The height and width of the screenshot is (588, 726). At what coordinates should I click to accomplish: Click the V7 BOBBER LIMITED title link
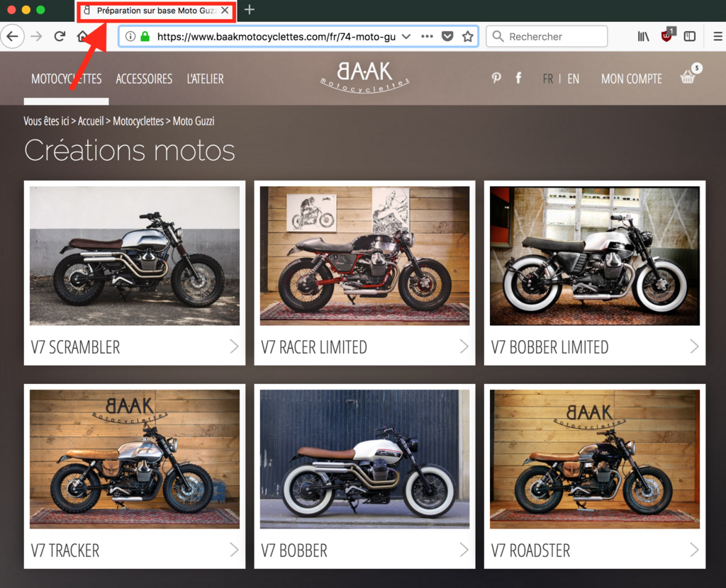[x=549, y=347]
